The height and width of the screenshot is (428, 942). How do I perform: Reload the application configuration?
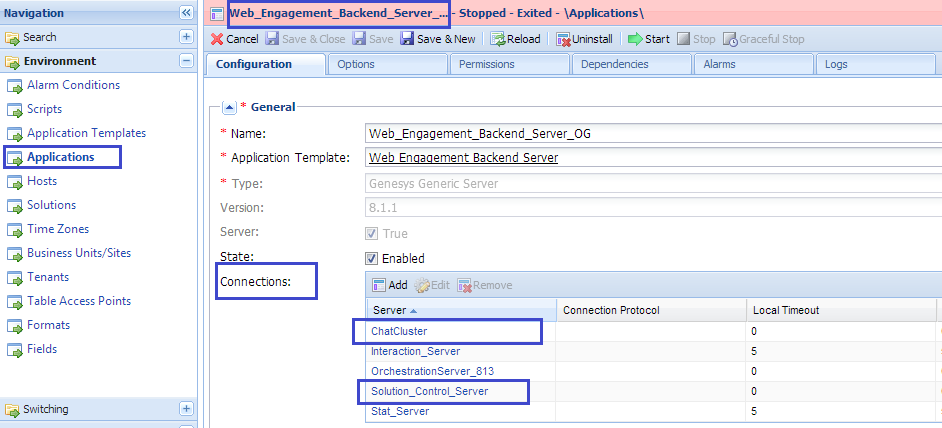point(497,39)
